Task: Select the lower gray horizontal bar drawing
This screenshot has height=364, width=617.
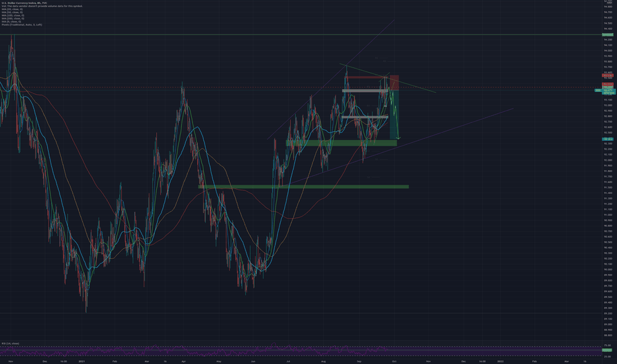Action: (365, 117)
